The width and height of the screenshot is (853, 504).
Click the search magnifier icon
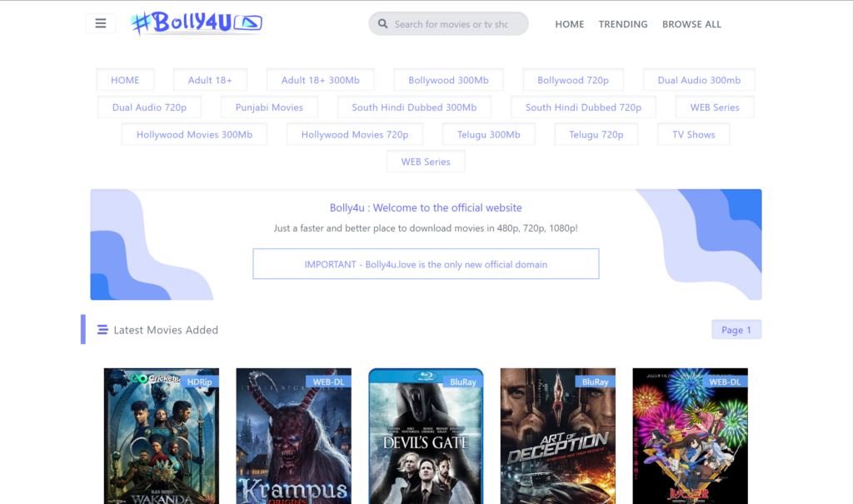coord(383,24)
